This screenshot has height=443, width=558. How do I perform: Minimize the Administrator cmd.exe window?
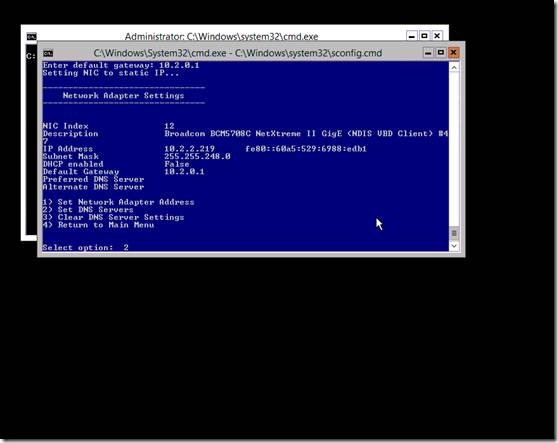coord(411,36)
